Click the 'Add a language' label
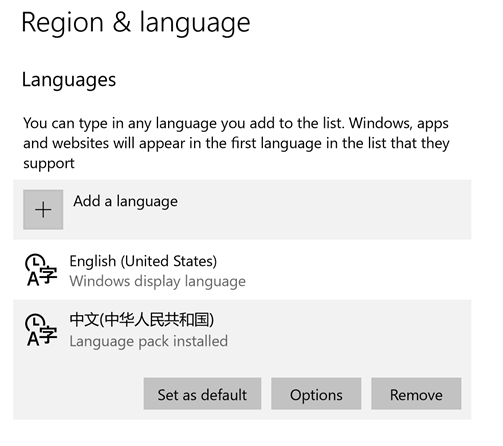 (x=125, y=201)
